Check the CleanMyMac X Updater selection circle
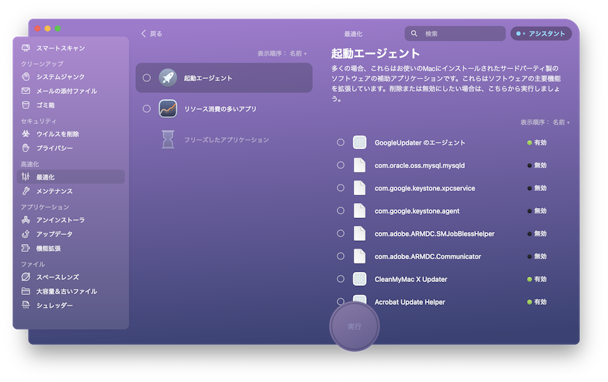The height and width of the screenshot is (382, 608). tap(340, 279)
